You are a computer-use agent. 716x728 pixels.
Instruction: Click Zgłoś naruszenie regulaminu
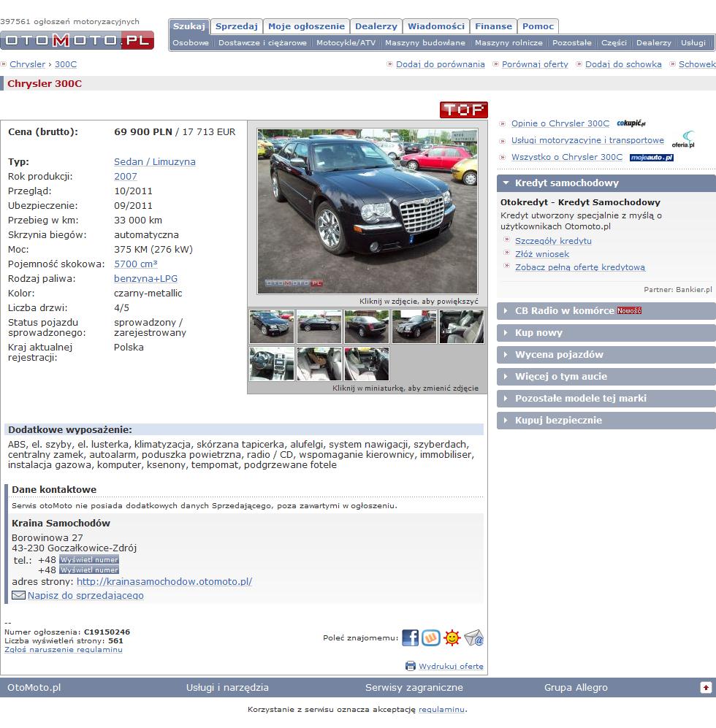point(63,650)
